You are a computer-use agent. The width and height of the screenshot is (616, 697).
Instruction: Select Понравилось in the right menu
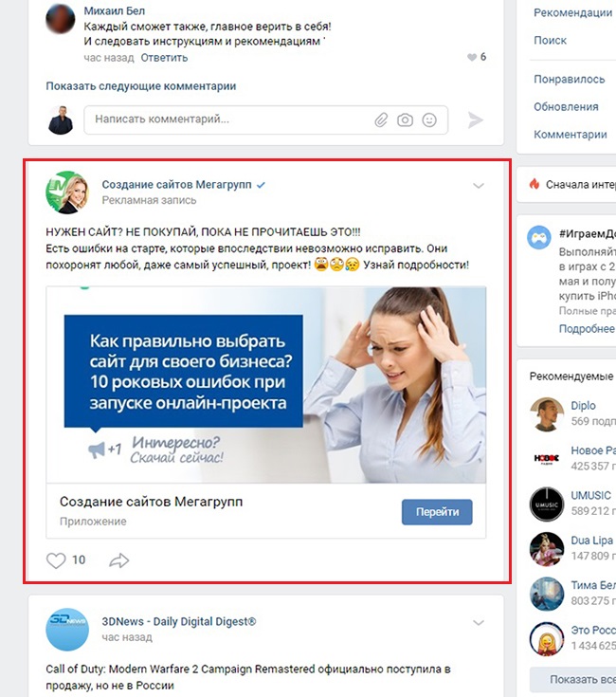[x=569, y=79]
